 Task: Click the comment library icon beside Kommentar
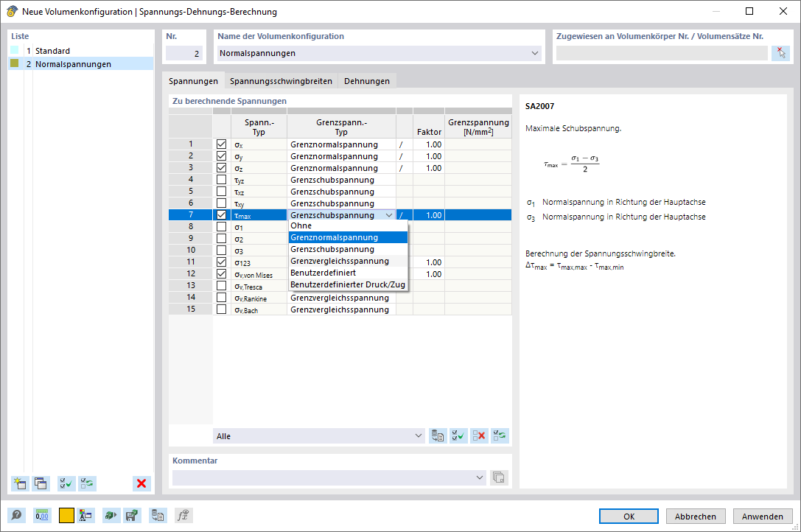click(499, 477)
